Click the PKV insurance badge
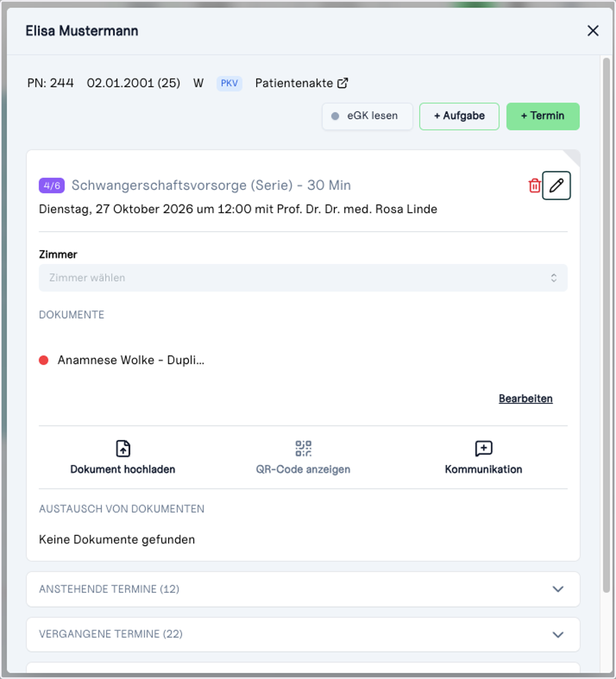Viewport: 616px width, 679px height. point(229,83)
